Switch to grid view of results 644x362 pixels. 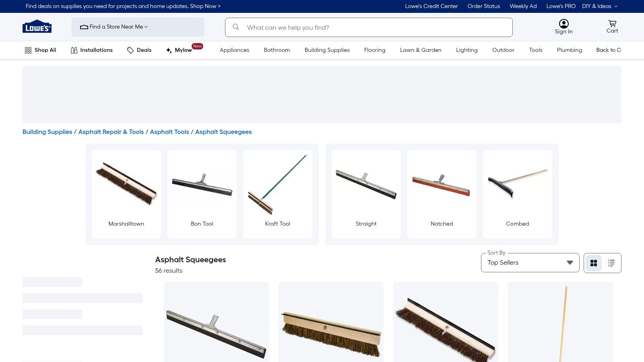tap(593, 263)
